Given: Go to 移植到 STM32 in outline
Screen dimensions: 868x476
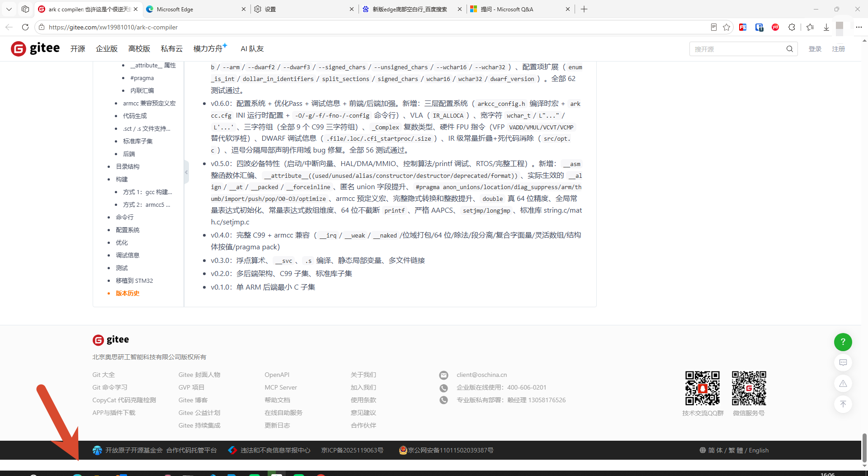Looking at the screenshot, I should click(x=134, y=281).
